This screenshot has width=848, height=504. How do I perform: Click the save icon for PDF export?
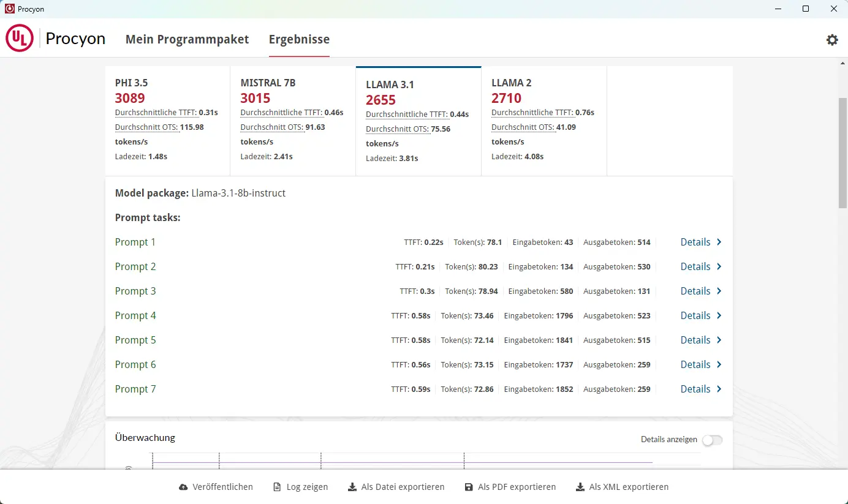(x=469, y=487)
